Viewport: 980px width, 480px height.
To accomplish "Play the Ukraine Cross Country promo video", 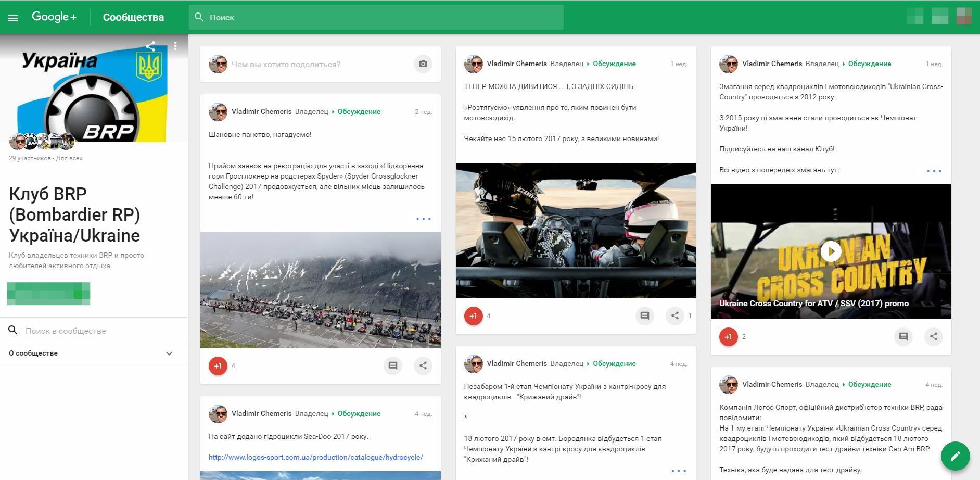I will click(831, 251).
